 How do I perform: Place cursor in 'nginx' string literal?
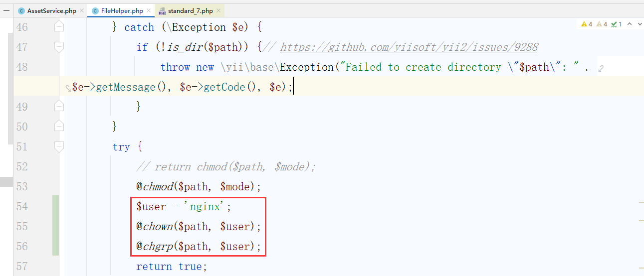pyautogui.click(x=205, y=206)
